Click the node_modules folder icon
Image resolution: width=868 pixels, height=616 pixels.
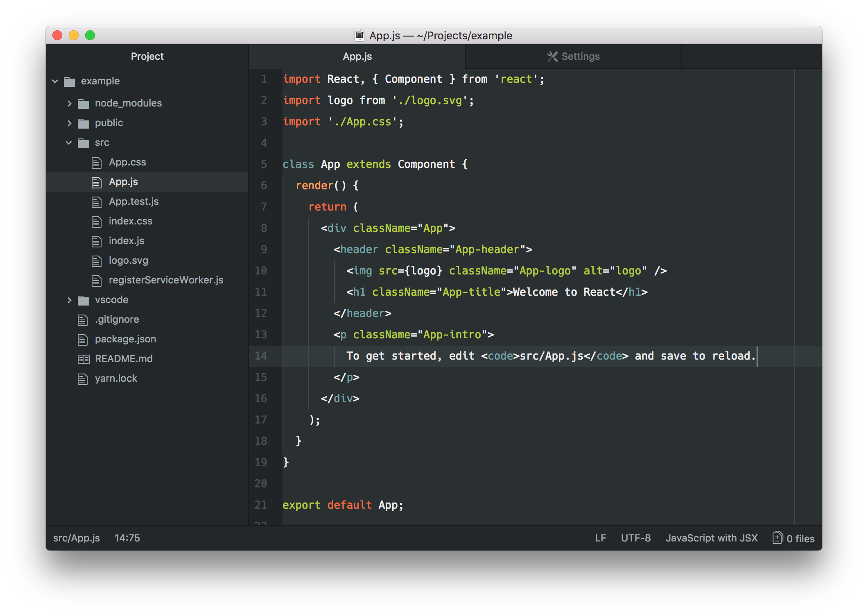84,104
